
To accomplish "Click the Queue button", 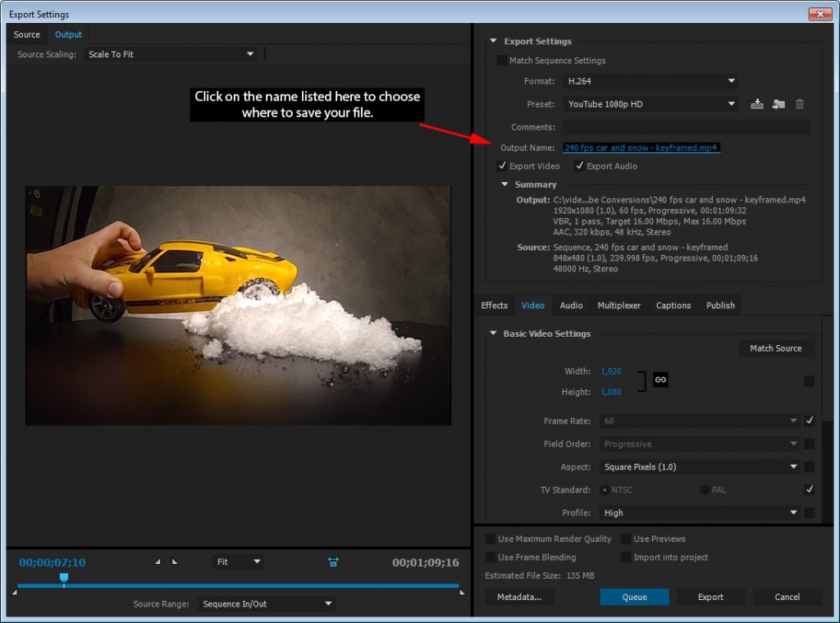I will [x=634, y=597].
